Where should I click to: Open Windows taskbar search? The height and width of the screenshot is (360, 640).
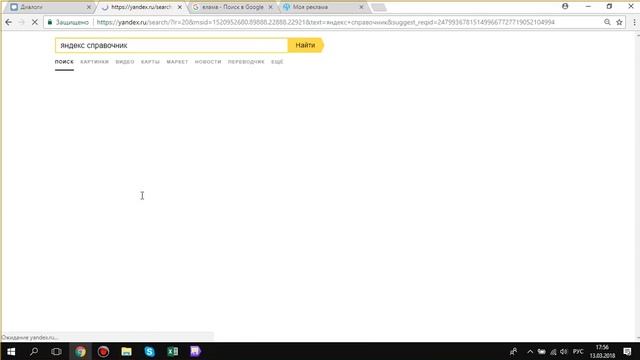click(34, 351)
